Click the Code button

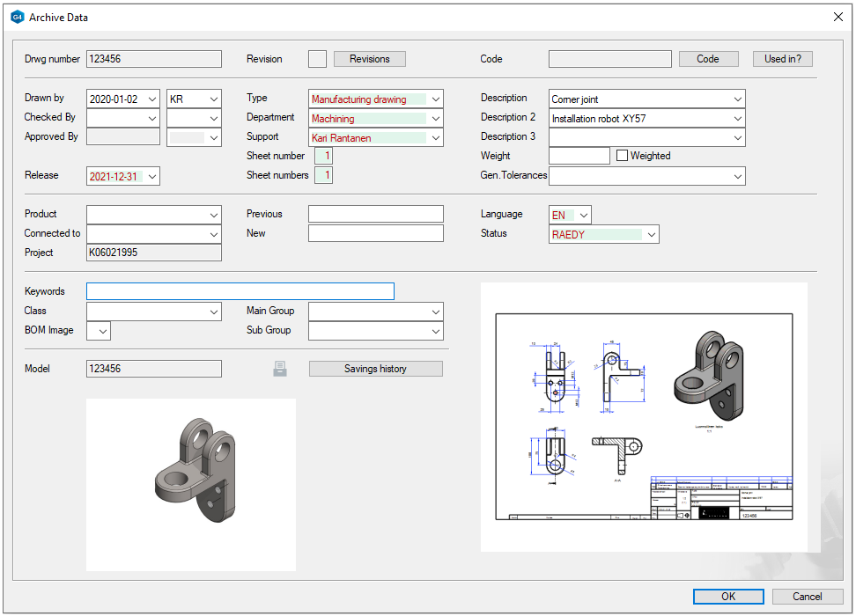click(707, 59)
